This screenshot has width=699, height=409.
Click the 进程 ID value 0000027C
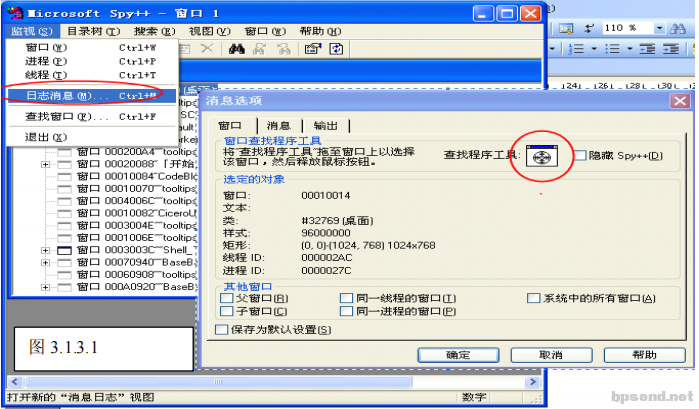pyautogui.click(x=326, y=270)
